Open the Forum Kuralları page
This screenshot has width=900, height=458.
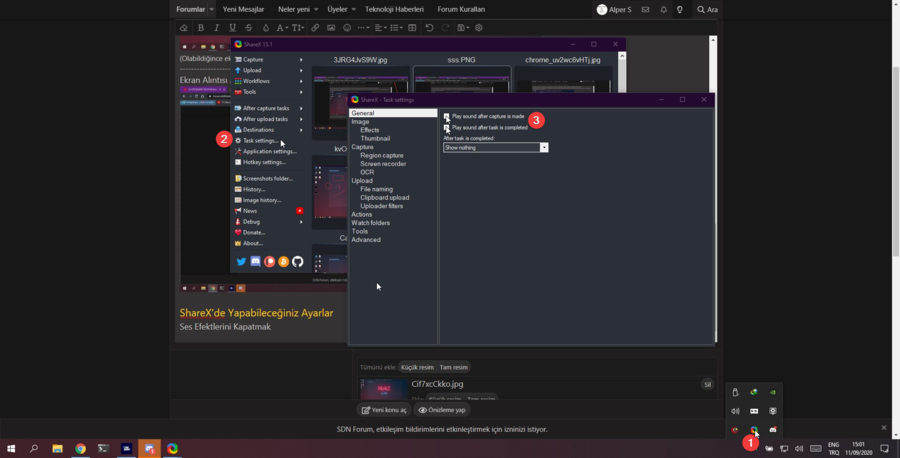click(x=461, y=9)
